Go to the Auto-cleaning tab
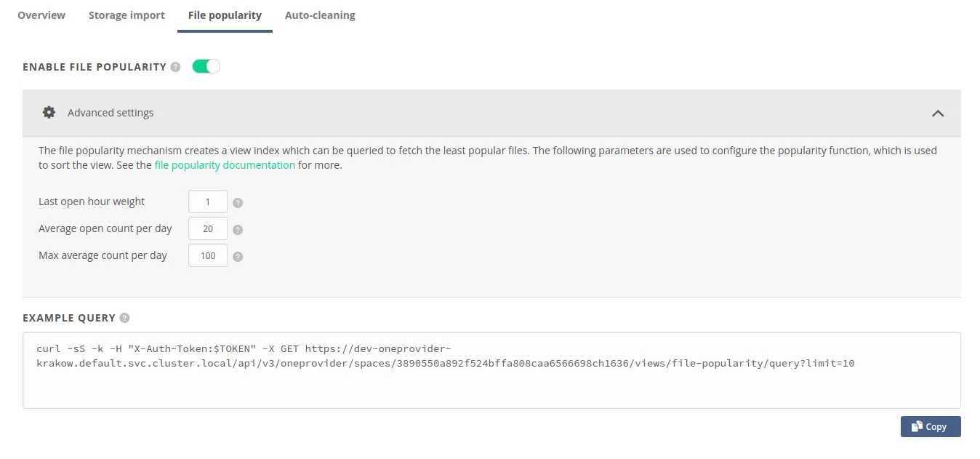 (320, 15)
